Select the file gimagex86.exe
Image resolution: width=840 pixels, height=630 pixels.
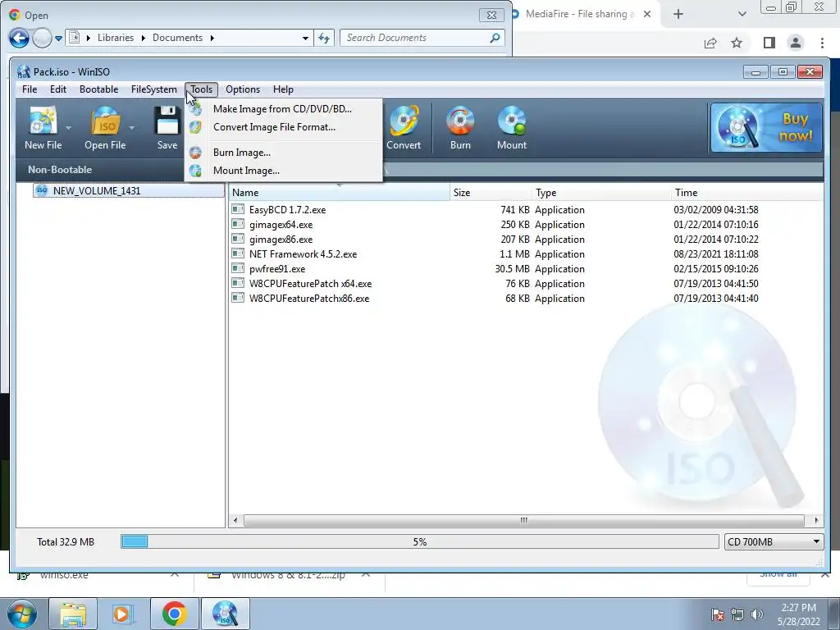click(x=281, y=240)
